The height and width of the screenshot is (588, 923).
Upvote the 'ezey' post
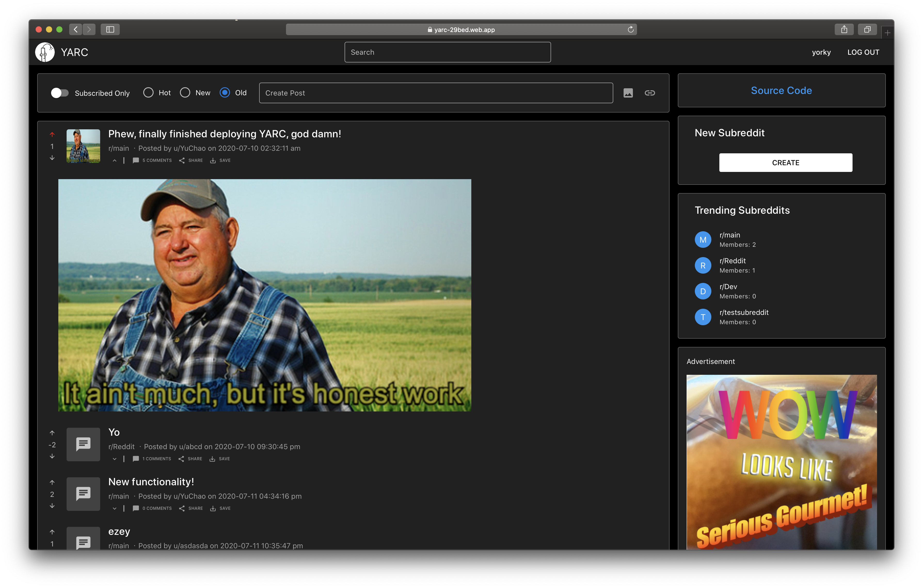pos(52,532)
